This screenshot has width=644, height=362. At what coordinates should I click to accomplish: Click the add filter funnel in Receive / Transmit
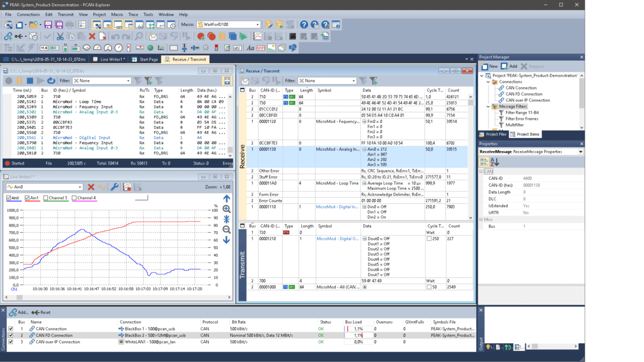[x=374, y=80]
